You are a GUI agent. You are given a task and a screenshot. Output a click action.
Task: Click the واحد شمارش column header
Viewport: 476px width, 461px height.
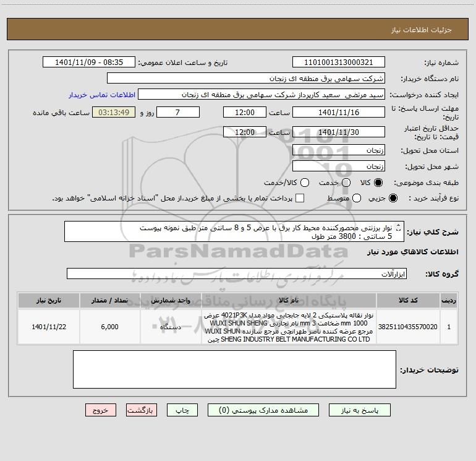pyautogui.click(x=171, y=300)
